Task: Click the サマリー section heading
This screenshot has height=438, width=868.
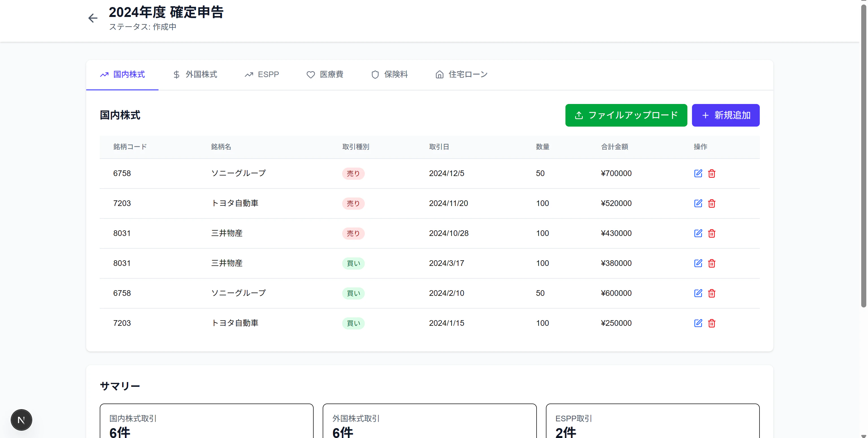Action: tap(120, 386)
